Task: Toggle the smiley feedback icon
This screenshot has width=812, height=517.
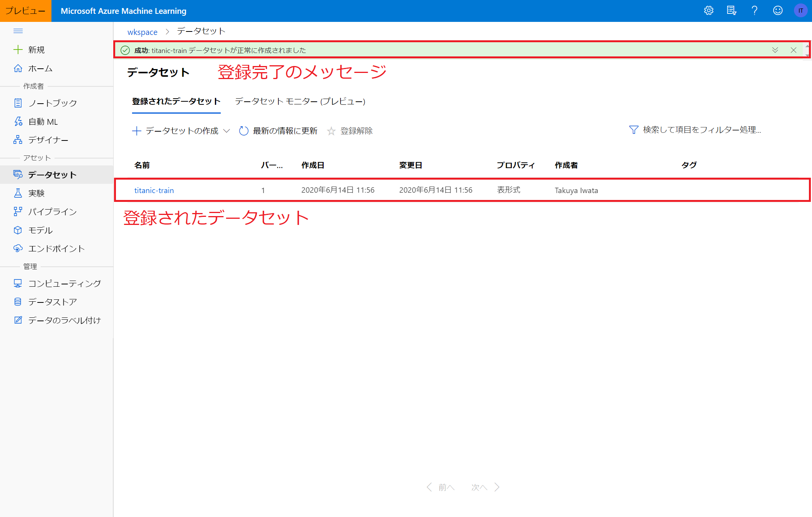Action: click(x=777, y=10)
